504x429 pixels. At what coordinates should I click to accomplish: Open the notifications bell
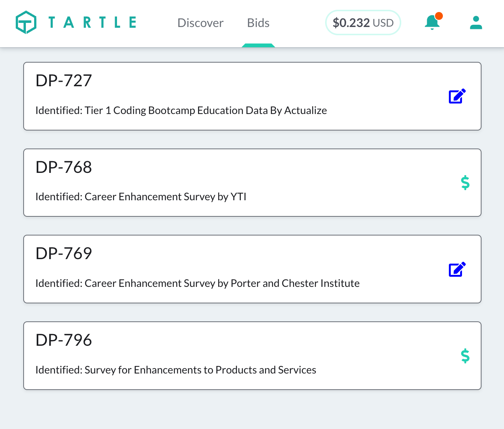point(432,22)
